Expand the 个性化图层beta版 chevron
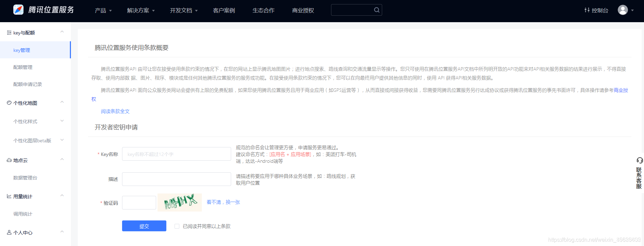Viewport: 644px width, 246px height. (62, 140)
